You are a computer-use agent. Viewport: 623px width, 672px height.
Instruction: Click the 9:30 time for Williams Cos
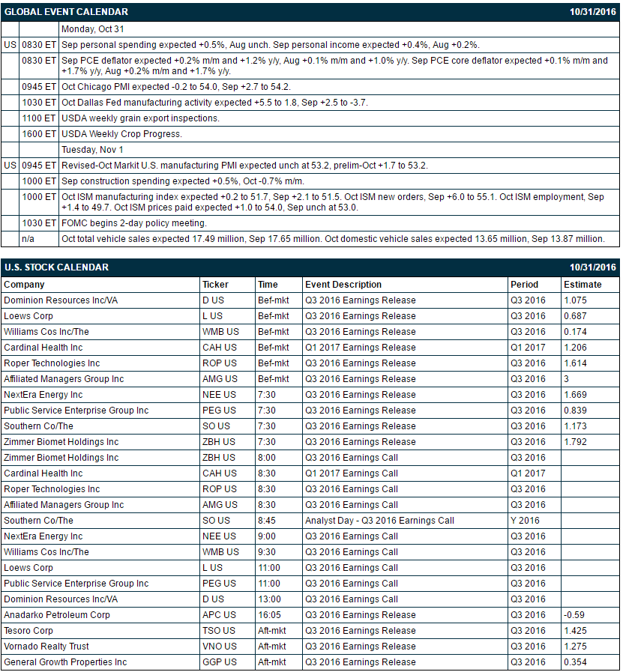[267, 552]
